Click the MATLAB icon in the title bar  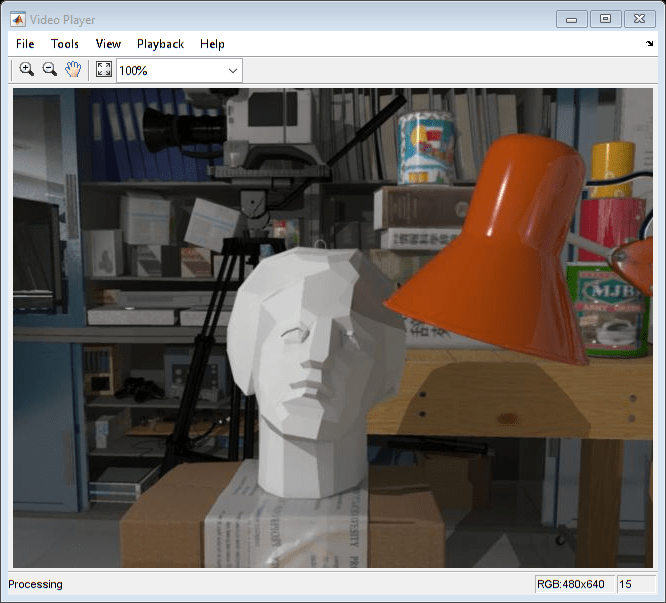pyautogui.click(x=18, y=20)
